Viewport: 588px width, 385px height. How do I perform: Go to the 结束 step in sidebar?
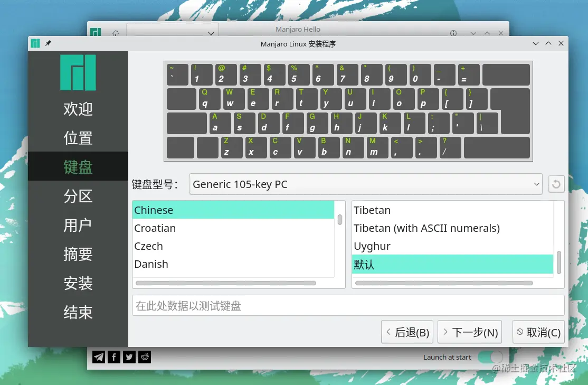pos(78,312)
